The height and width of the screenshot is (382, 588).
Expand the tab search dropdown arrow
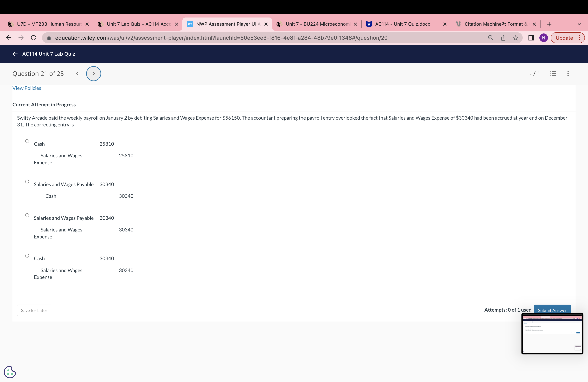(x=579, y=24)
